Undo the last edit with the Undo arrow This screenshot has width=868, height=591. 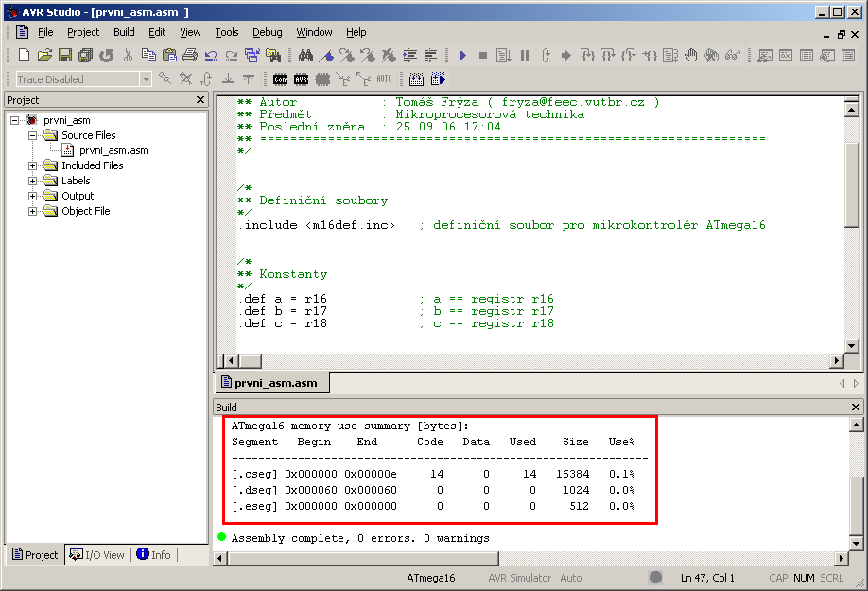click(210, 55)
